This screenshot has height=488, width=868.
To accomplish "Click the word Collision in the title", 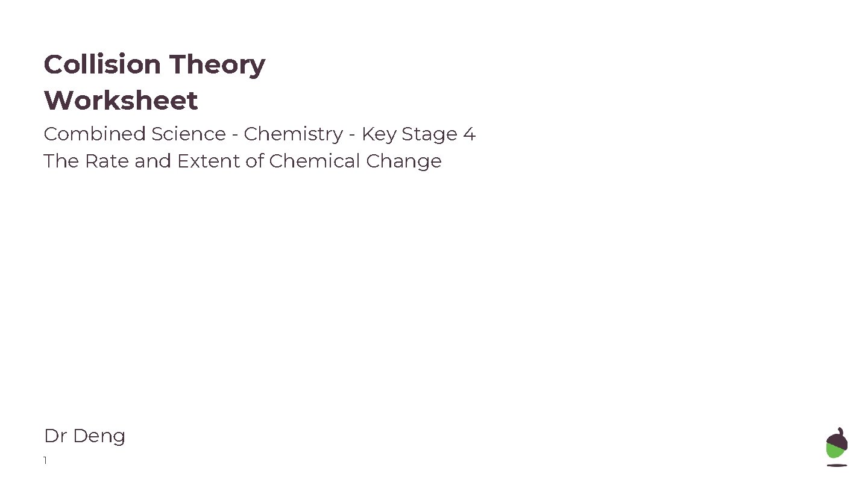I will [102, 64].
